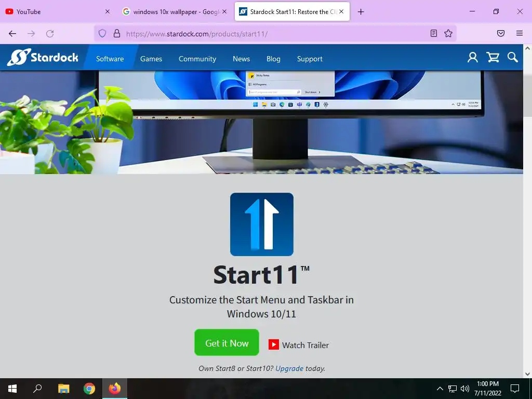This screenshot has height=399, width=532.
Task: Open the volume speaker icon in tray
Action: click(465, 389)
